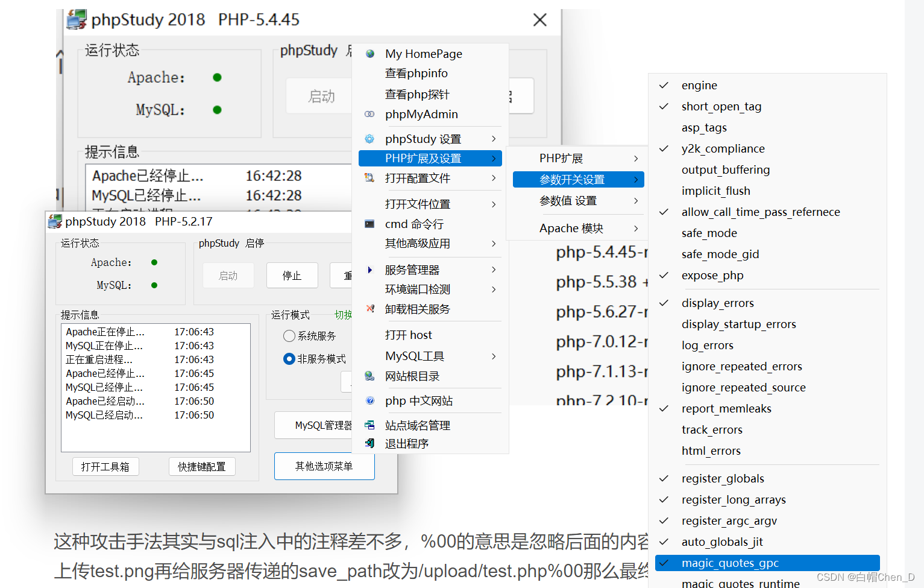The width and height of the screenshot is (924, 588).
Task: Select the php-5.5.38 version entry
Action: point(602,282)
